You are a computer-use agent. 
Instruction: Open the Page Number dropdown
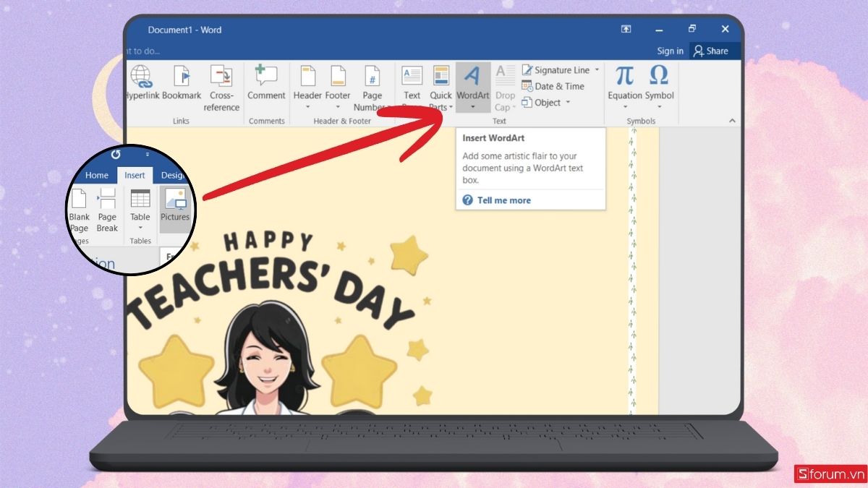[x=373, y=81]
